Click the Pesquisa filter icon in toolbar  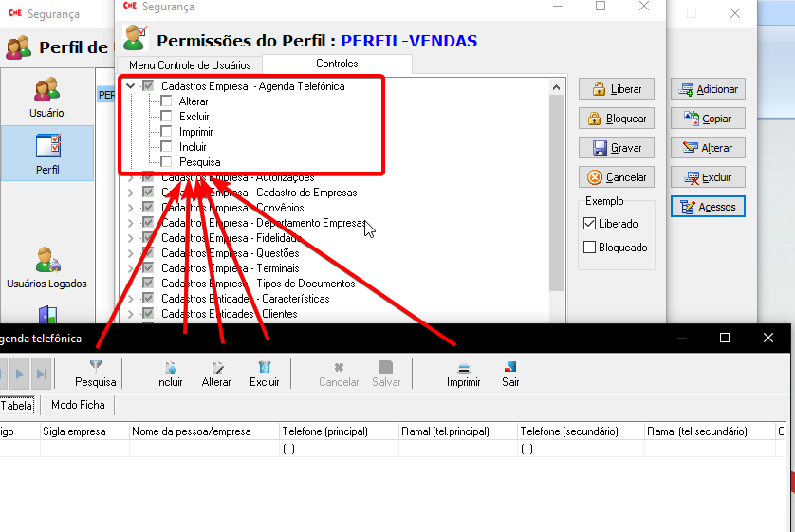point(95,367)
